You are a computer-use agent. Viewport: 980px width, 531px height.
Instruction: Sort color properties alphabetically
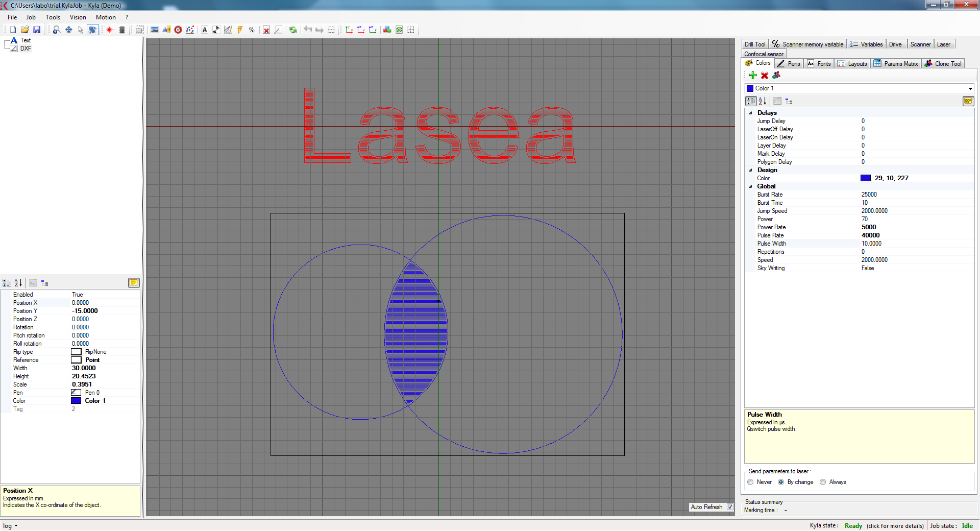click(x=763, y=101)
